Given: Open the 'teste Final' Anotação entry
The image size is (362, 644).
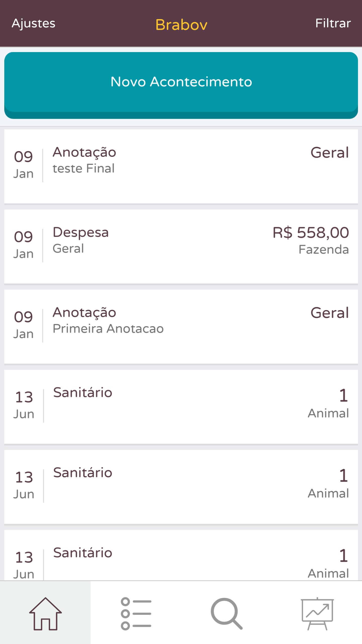Looking at the screenshot, I should 181,166.
